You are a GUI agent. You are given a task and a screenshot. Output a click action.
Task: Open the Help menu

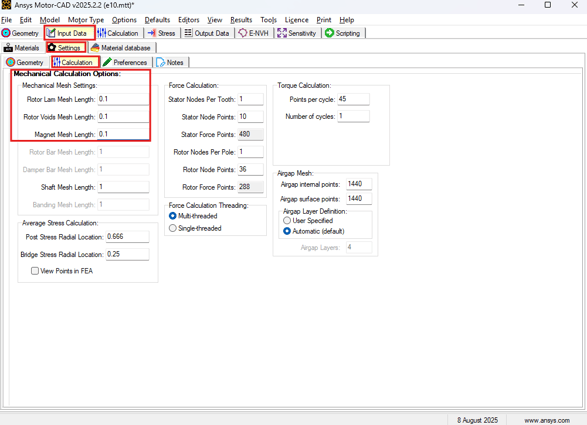[x=347, y=20]
